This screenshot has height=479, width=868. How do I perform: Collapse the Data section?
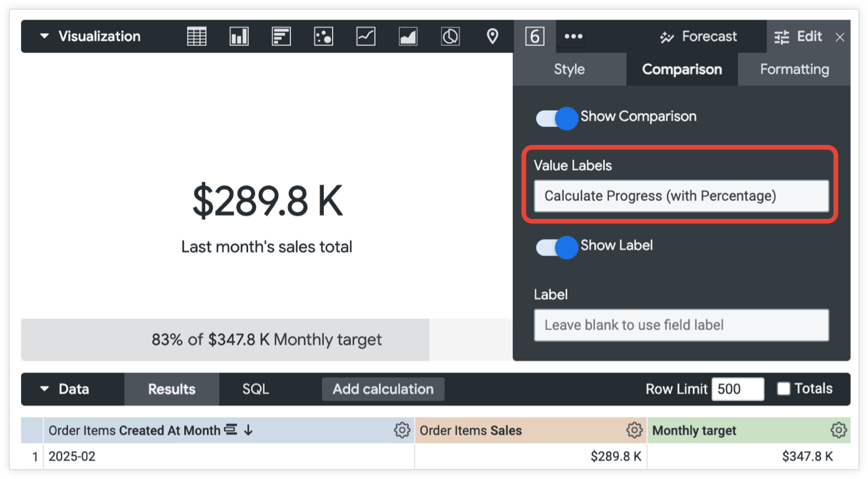pyautogui.click(x=44, y=389)
